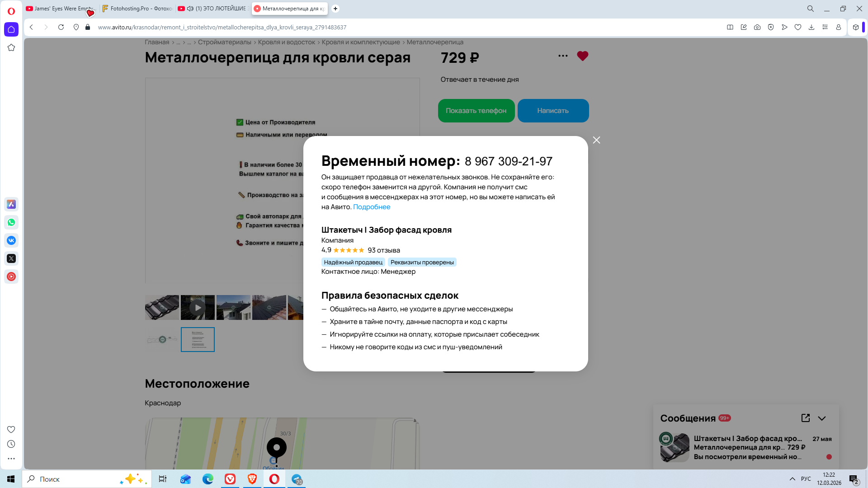Image resolution: width=868 pixels, height=488 pixels.
Task: Expand Opera sidebar more options
Action: tap(11, 459)
